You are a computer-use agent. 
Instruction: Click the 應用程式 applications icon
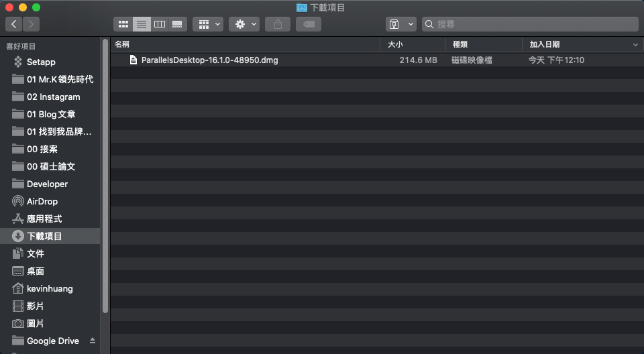click(18, 219)
